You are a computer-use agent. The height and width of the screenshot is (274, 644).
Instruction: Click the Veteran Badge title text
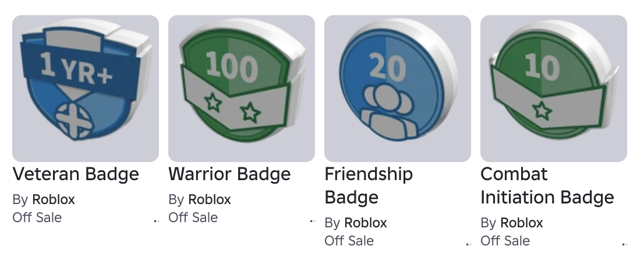coord(76,174)
